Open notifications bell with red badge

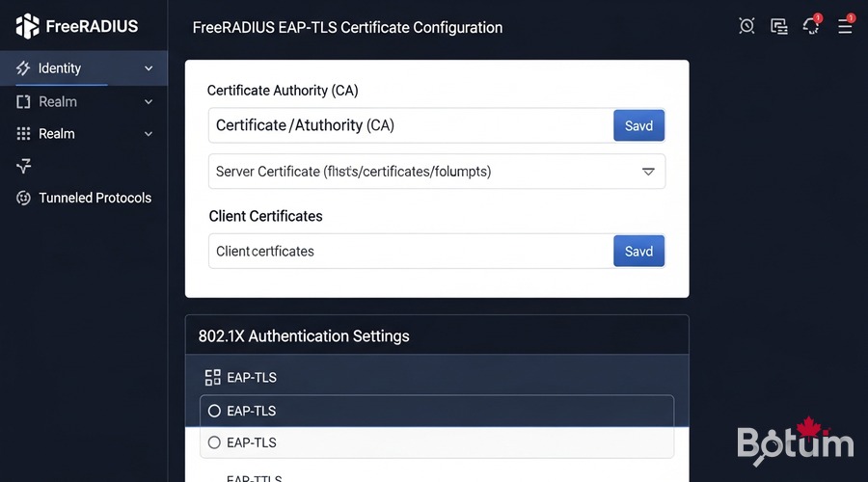(811, 25)
